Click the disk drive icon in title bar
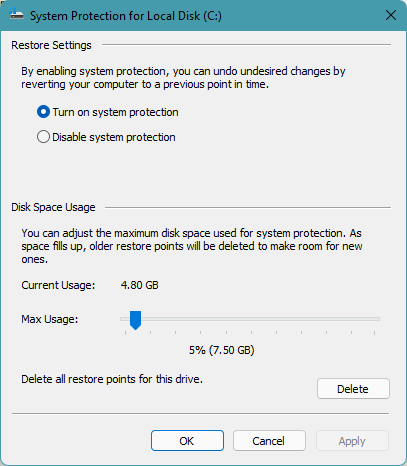The width and height of the screenshot is (407, 466). [x=17, y=15]
